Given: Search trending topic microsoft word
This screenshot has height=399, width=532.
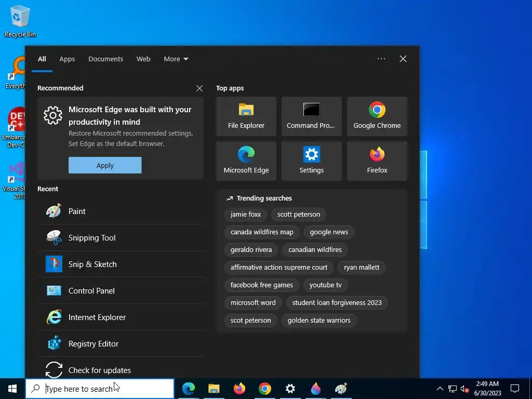Looking at the screenshot, I should pos(253,303).
